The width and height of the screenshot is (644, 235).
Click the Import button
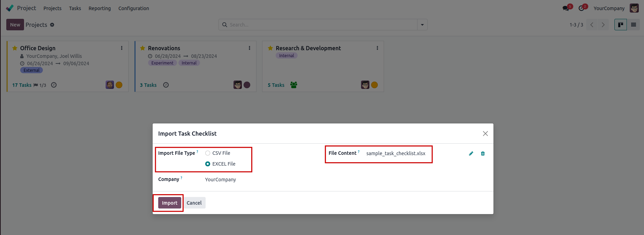(x=170, y=203)
